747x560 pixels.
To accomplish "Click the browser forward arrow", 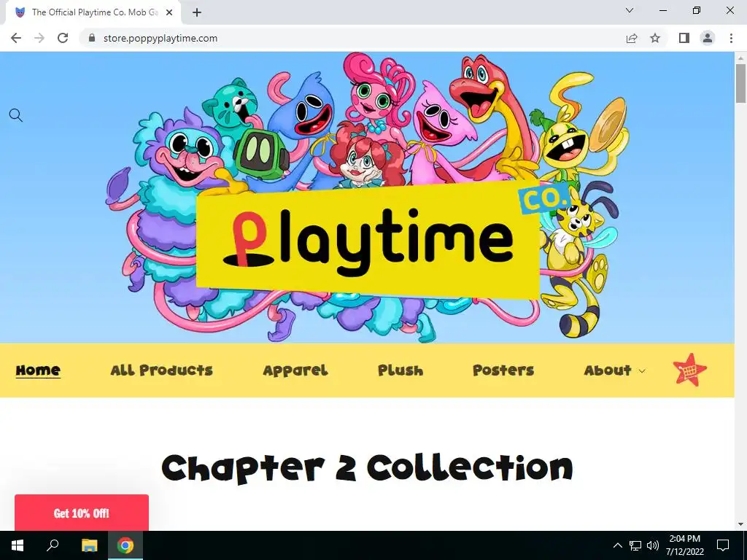I will (x=39, y=38).
